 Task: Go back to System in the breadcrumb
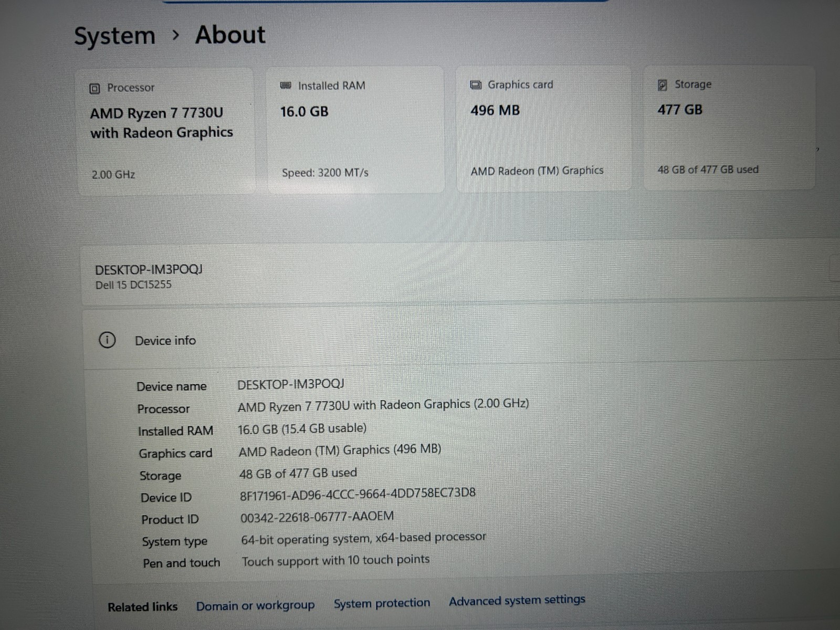coord(114,36)
